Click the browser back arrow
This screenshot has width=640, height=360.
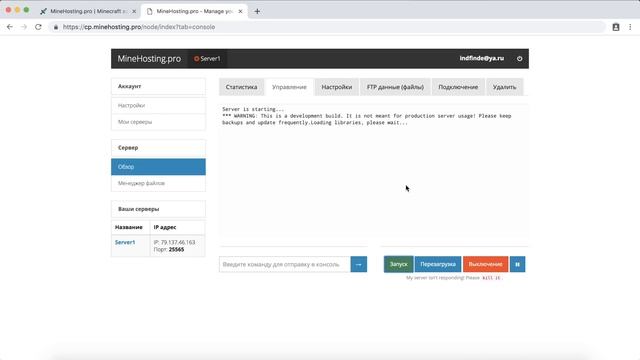pyautogui.click(x=10, y=27)
